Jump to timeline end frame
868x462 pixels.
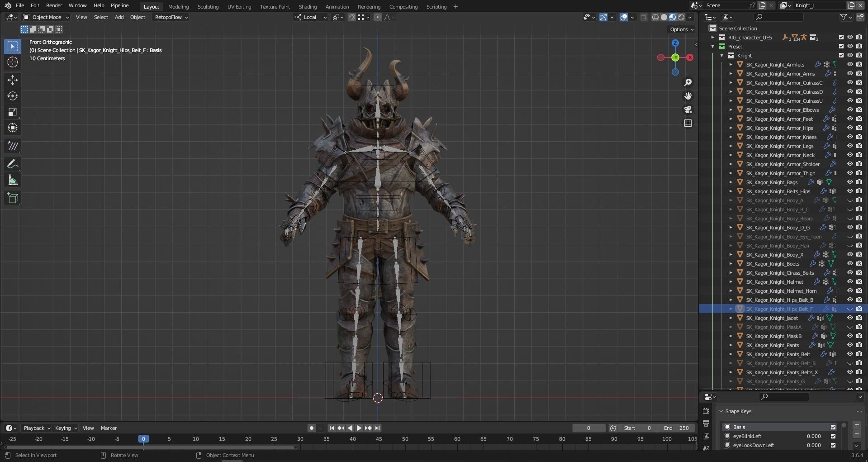click(x=377, y=428)
